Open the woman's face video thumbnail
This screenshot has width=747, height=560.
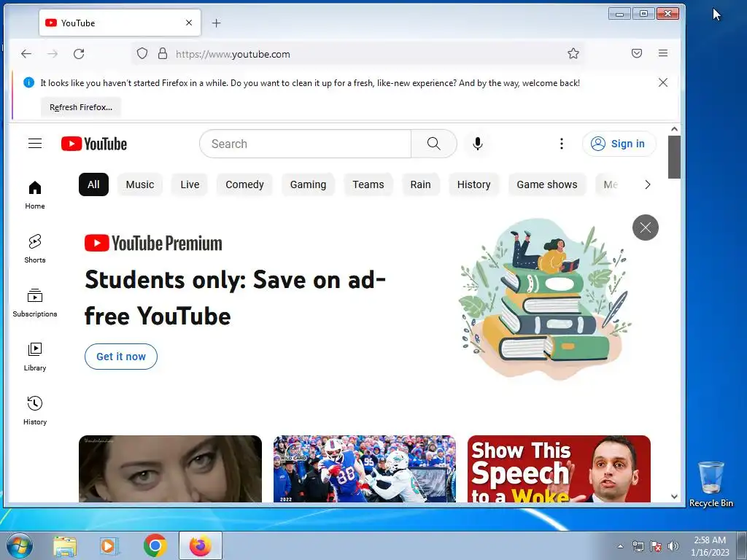point(170,469)
